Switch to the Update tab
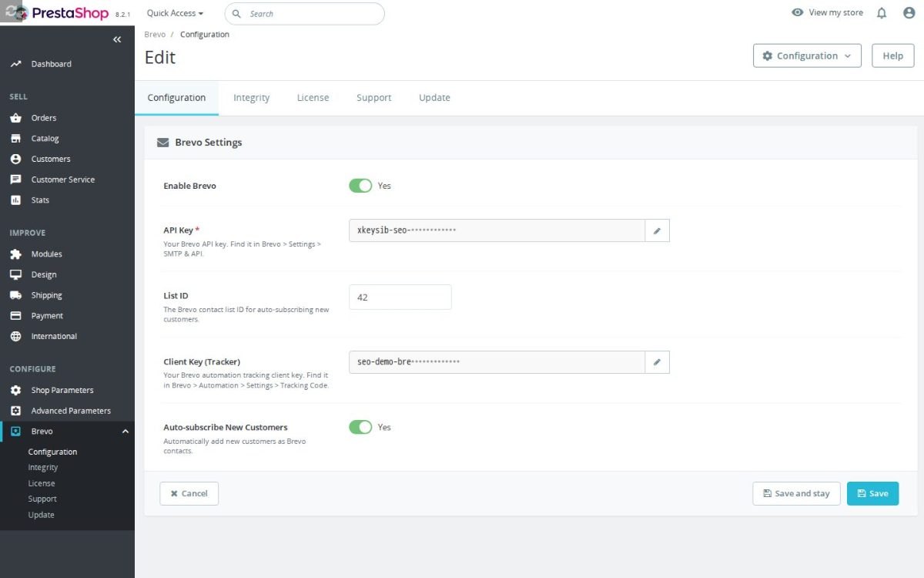The width and height of the screenshot is (924, 578). [x=434, y=98]
